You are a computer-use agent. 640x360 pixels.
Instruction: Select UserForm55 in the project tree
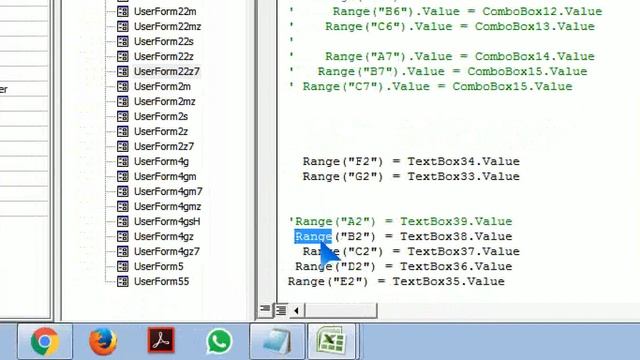point(161,281)
